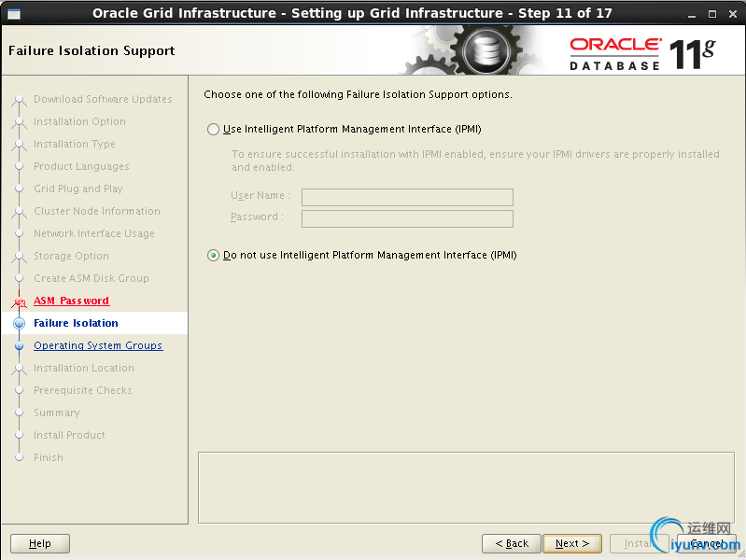Click Summary step text

click(57, 413)
